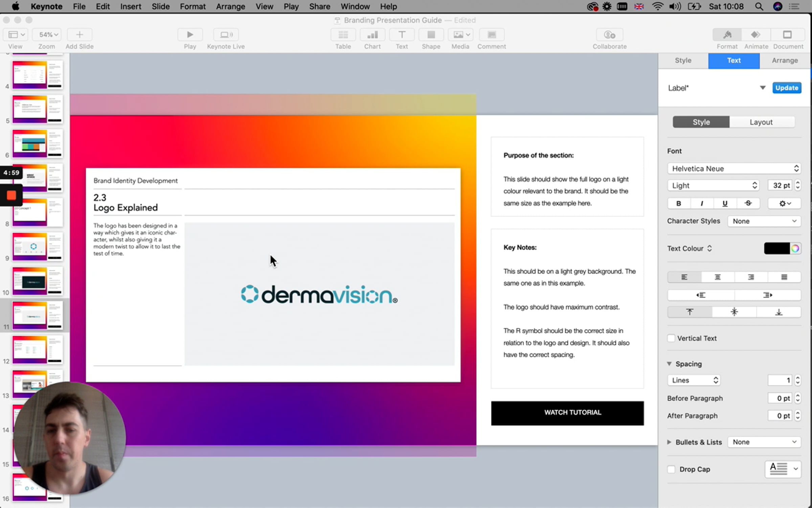Click the Collaborate icon
This screenshot has width=812, height=508.
[609, 35]
